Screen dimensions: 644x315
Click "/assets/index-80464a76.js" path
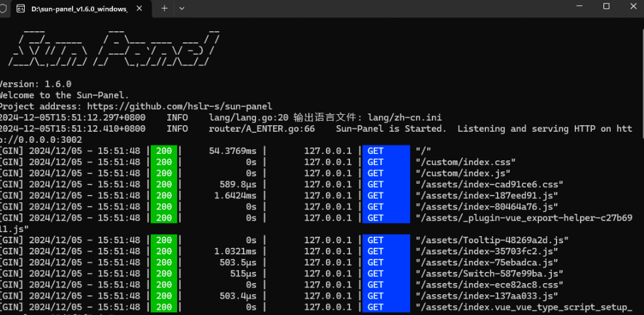tap(487, 207)
